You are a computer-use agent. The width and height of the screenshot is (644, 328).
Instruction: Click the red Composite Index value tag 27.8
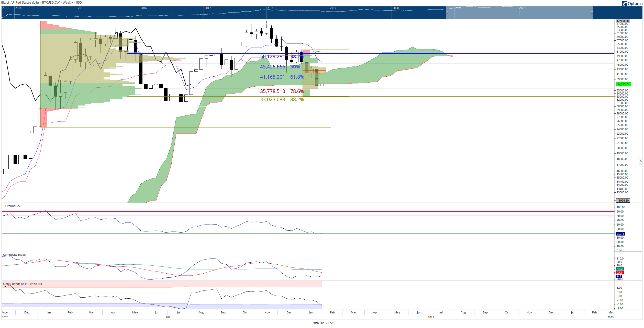pos(620,273)
